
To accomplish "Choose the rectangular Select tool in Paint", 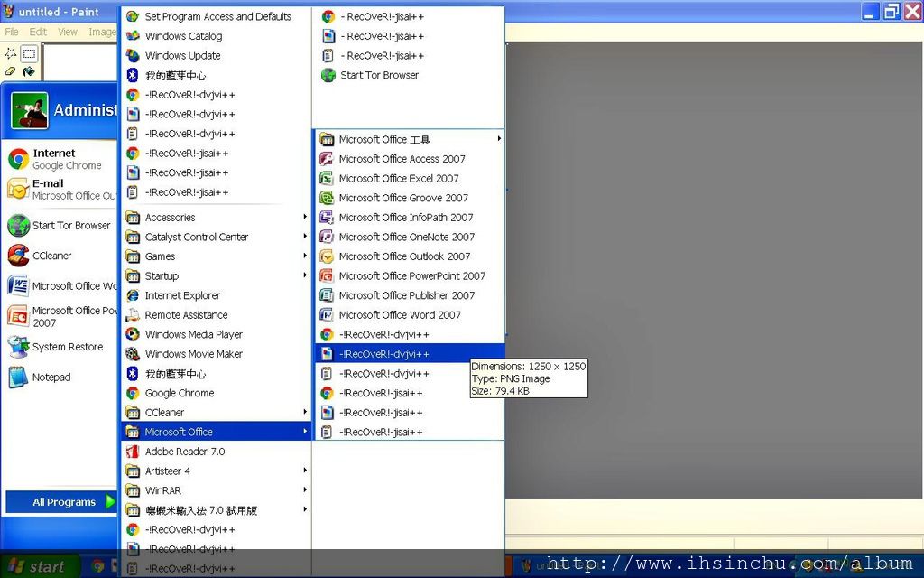I will pyautogui.click(x=29, y=53).
